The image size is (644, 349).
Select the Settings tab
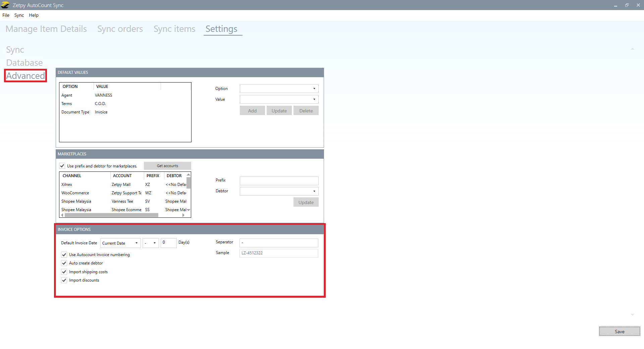click(221, 29)
